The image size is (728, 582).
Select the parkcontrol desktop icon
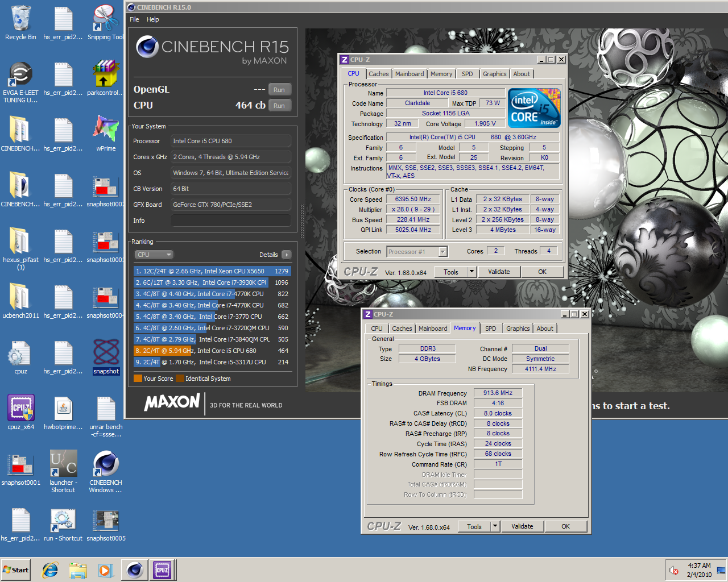[x=106, y=78]
